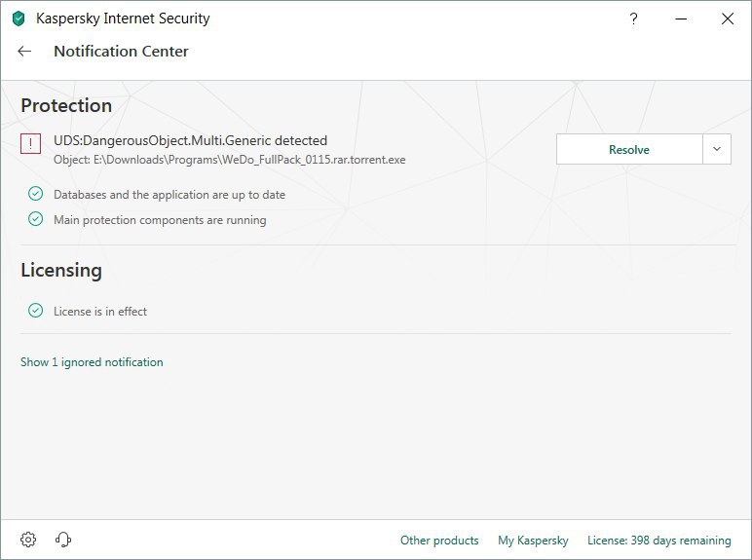Show 1 ignored notification
Viewport: 752px width, 560px height.
coord(92,362)
